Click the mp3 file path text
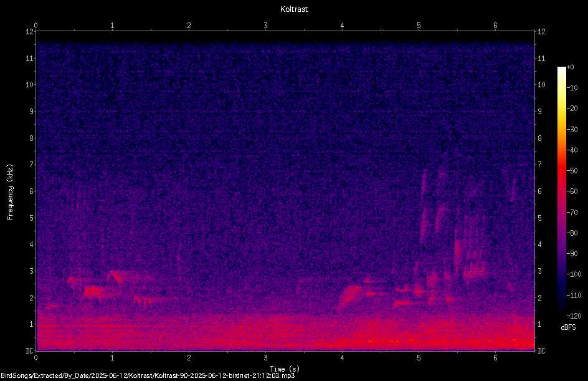 [148, 375]
